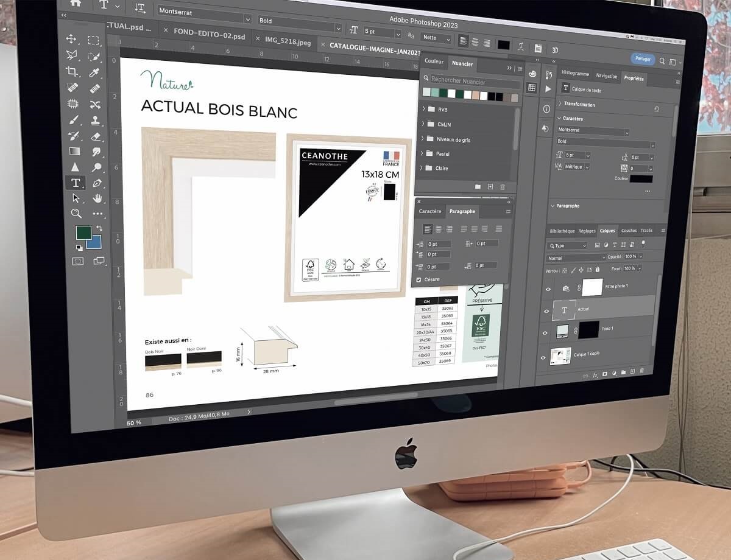Hide the Filtre photo 1 layer
The image size is (731, 560).
pos(548,289)
